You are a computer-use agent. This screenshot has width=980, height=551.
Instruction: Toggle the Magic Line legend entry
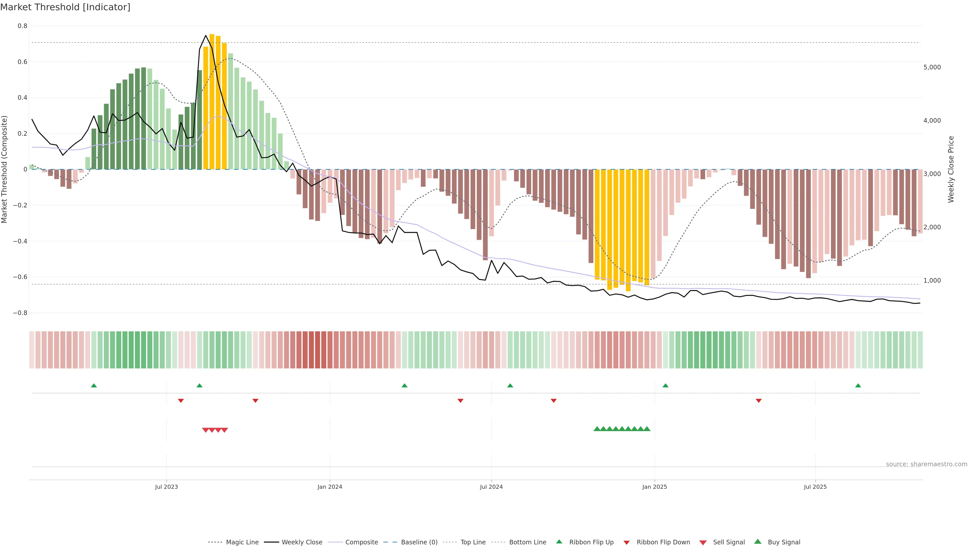[242, 542]
